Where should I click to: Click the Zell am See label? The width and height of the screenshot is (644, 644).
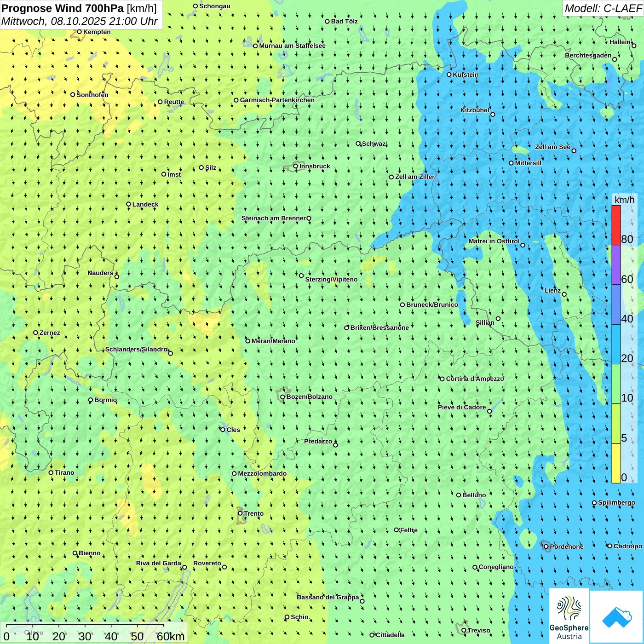click(552, 147)
